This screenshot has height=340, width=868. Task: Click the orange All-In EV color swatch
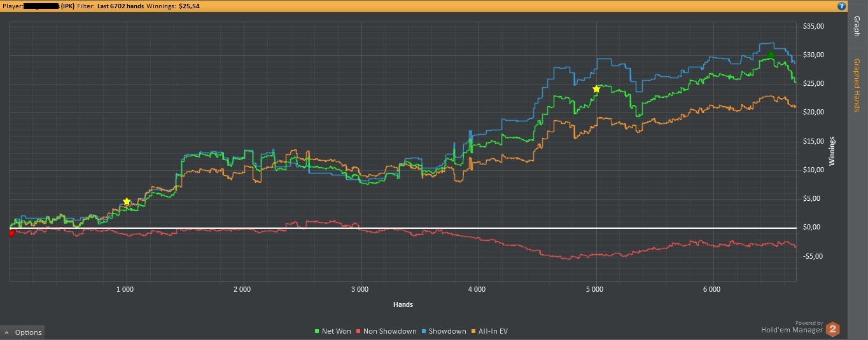[473, 332]
